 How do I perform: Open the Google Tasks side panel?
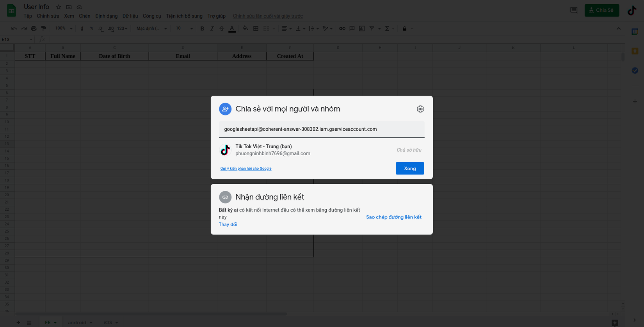pos(635,71)
